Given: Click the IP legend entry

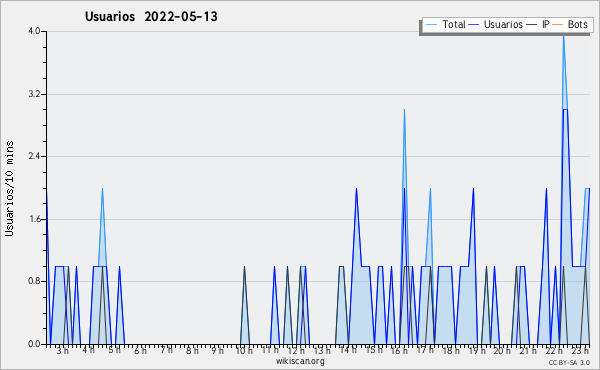Looking at the screenshot, I should pyautogui.click(x=538, y=24).
